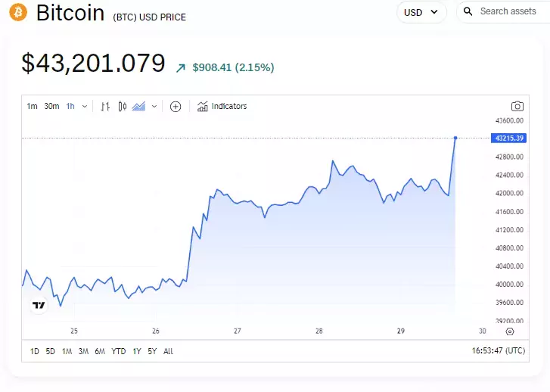Click the search magnifier icon
This screenshot has width=550, height=392.
468,11
